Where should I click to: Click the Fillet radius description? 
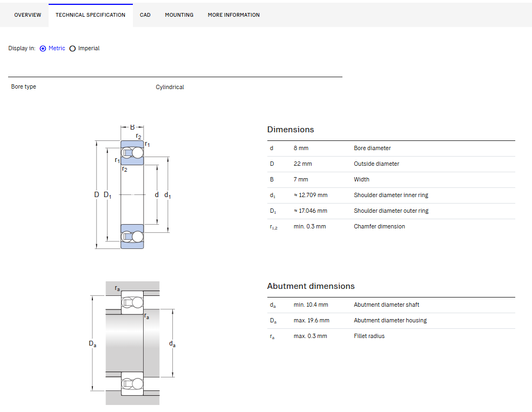click(369, 336)
